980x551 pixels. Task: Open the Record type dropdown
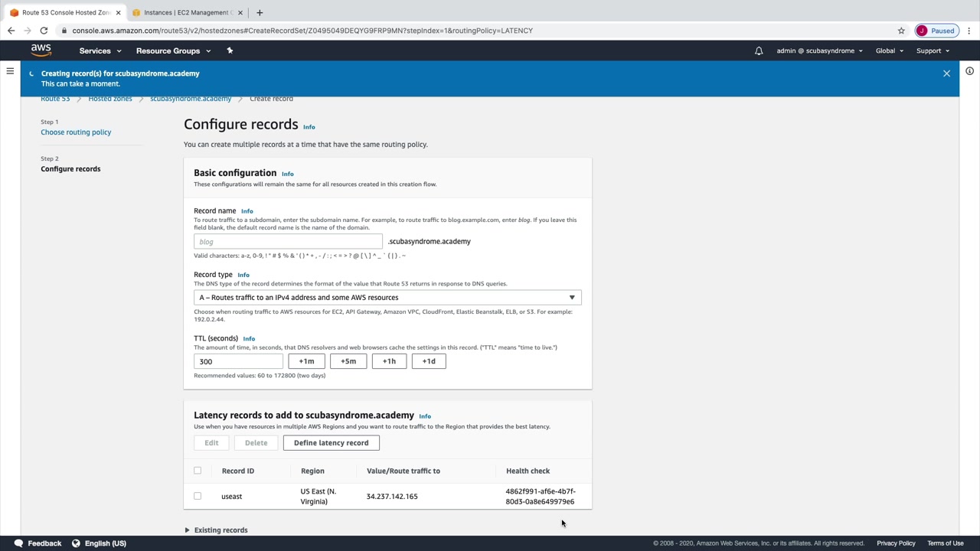[387, 297]
